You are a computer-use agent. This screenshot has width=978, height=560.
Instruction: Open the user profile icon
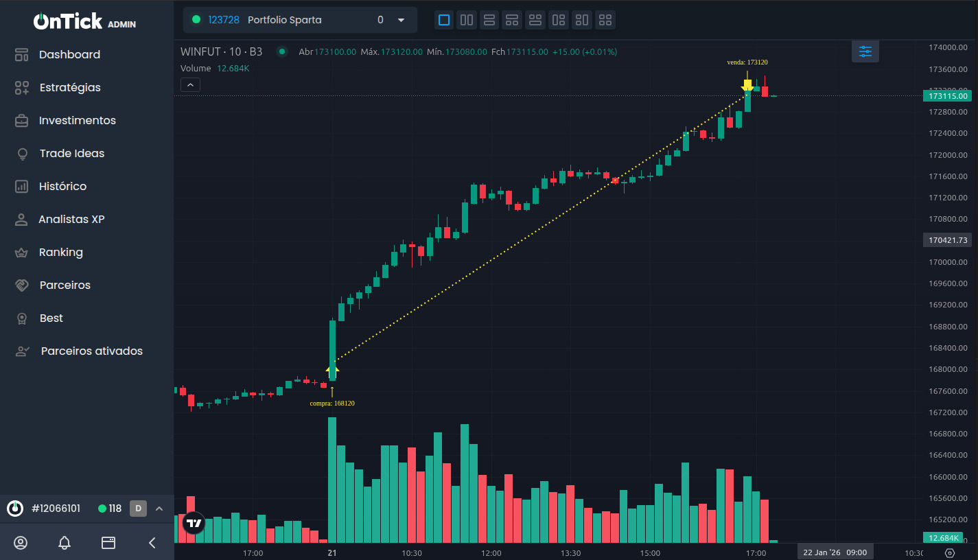[x=21, y=543]
